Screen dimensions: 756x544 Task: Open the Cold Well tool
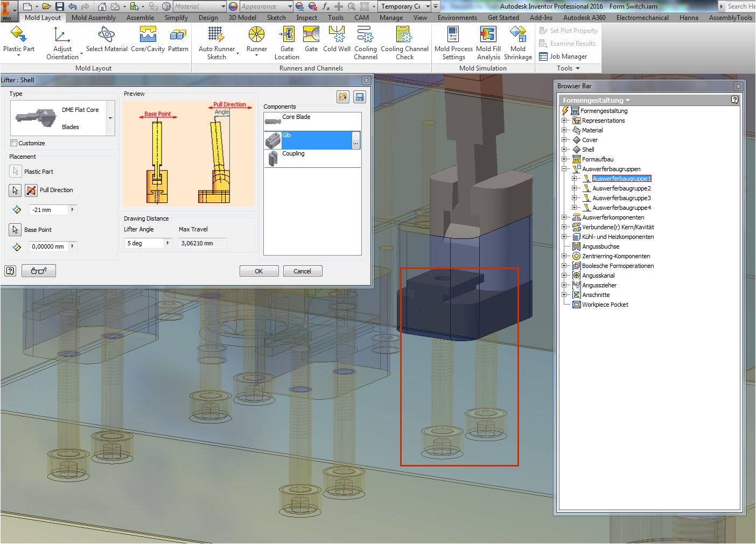pyautogui.click(x=337, y=41)
